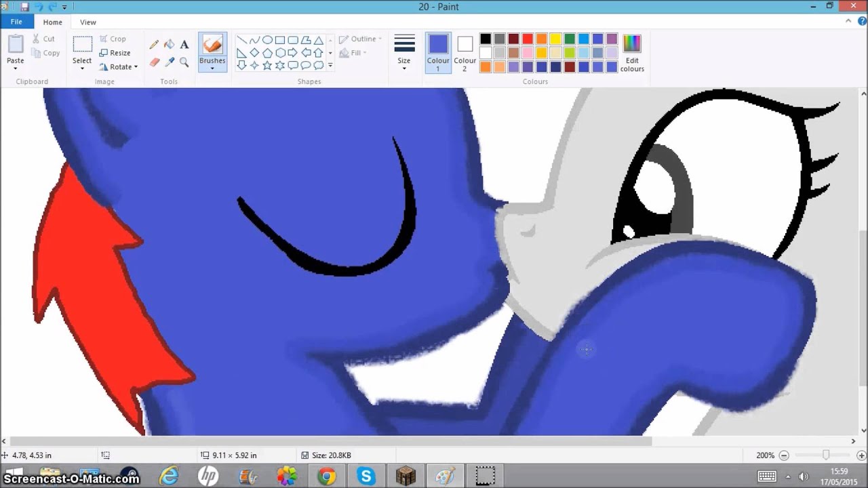Image resolution: width=868 pixels, height=488 pixels.
Task: Click the Save icon in quick access toolbar
Action: (x=25, y=7)
